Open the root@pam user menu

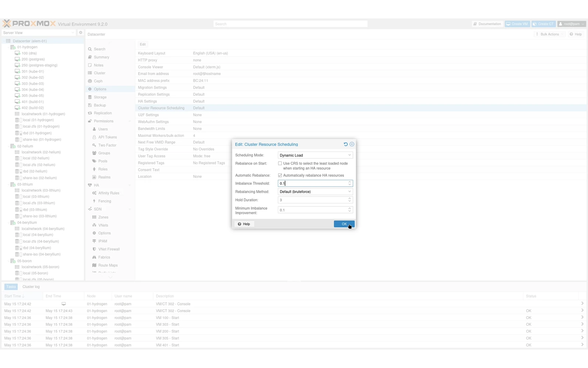(571, 24)
